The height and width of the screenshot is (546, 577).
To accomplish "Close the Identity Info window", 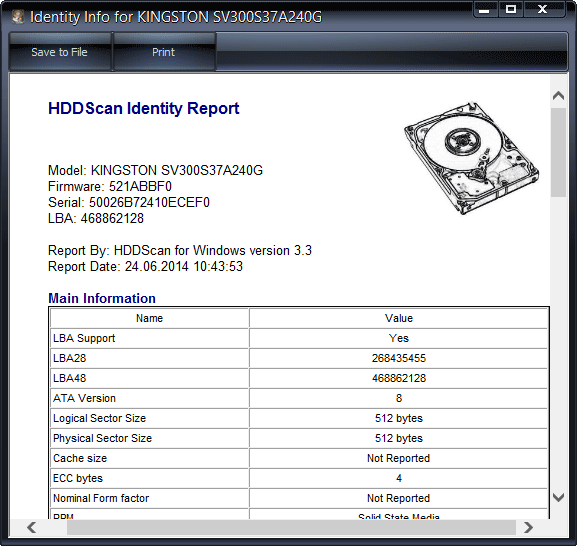I will 543,9.
